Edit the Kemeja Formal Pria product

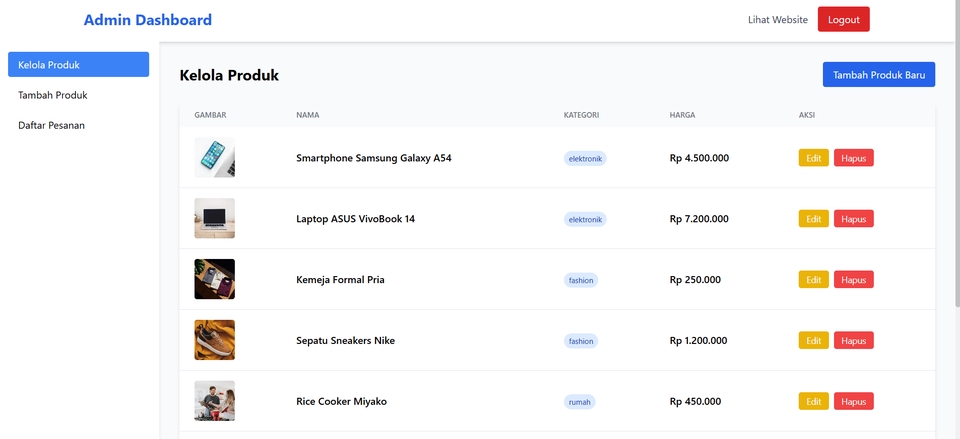[813, 280]
